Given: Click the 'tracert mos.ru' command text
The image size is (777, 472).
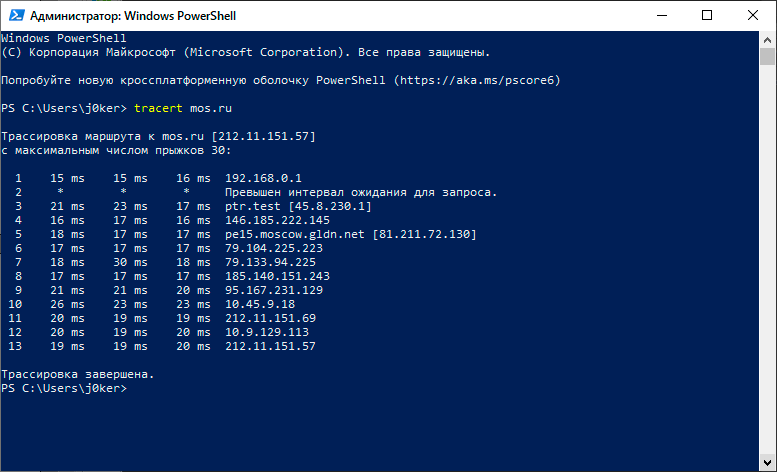Looking at the screenshot, I should [x=175, y=106].
